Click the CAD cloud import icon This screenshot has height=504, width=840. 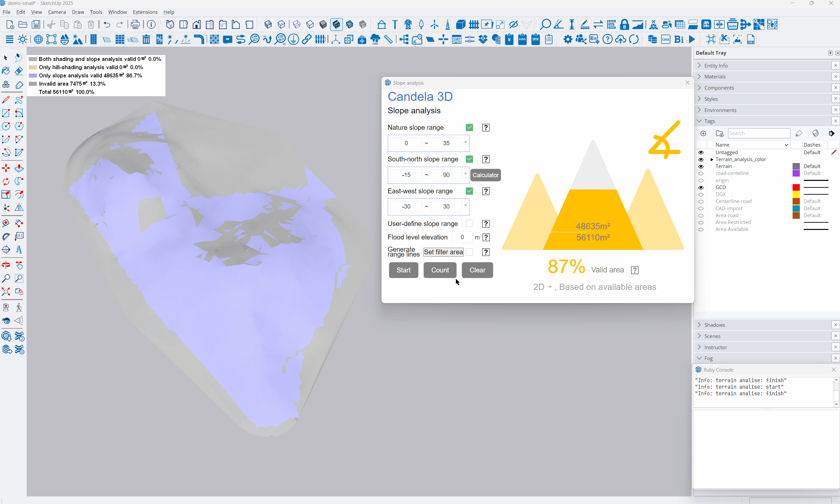[375, 40]
